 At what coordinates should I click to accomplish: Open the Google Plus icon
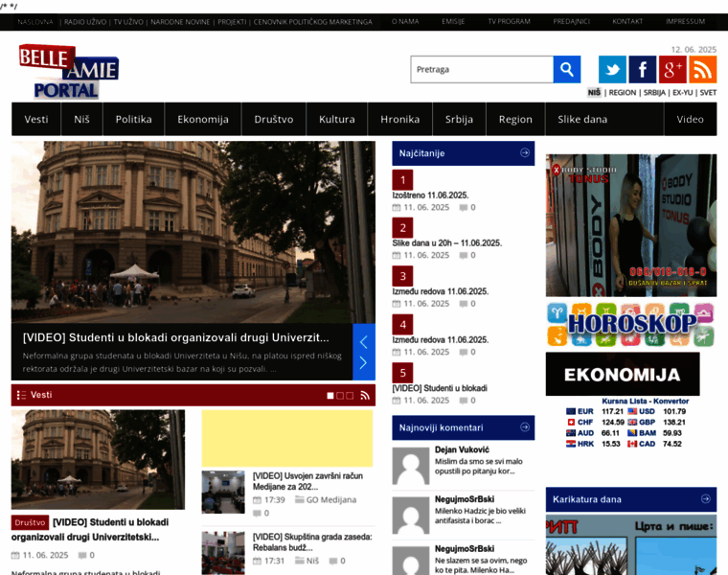(672, 69)
